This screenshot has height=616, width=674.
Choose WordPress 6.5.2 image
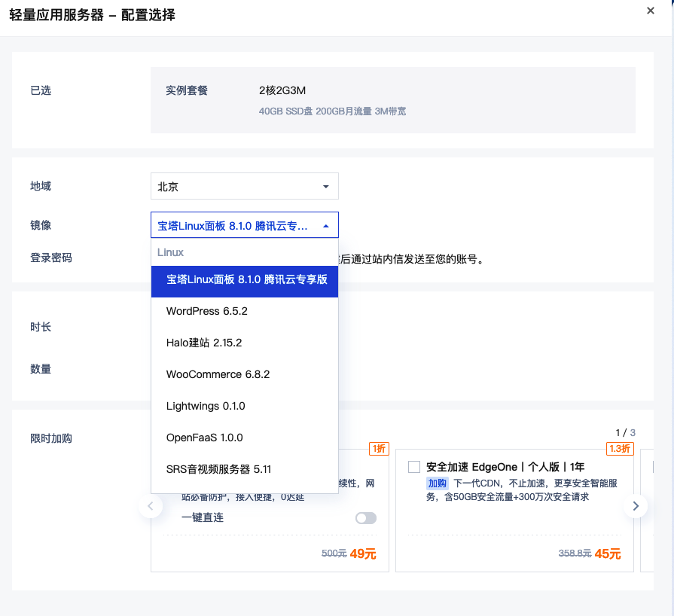[207, 311]
